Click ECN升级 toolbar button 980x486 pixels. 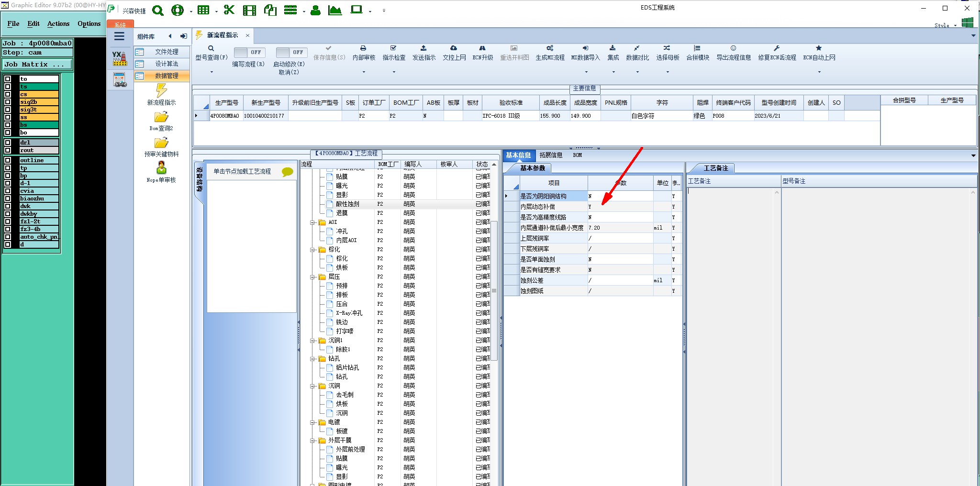(x=482, y=53)
